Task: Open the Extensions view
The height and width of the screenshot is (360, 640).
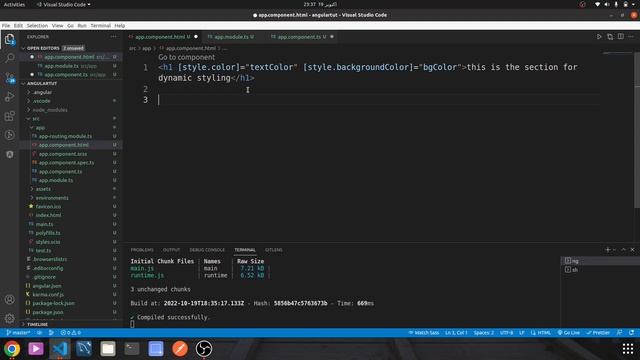Action: (x=9, y=116)
